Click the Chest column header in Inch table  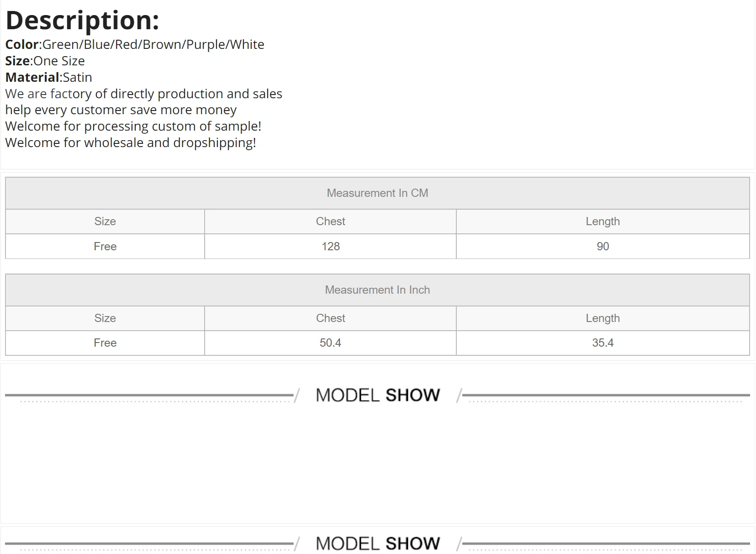330,318
